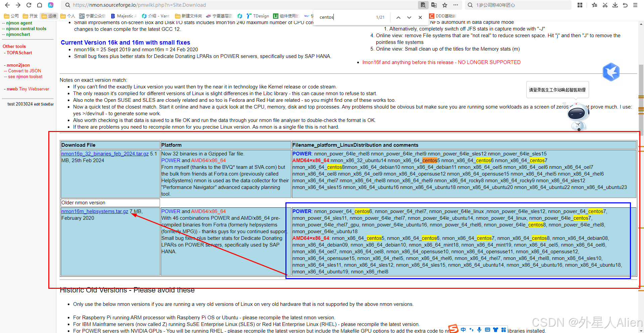Viewport: 644px width, 333px height.
Task: Toggle Chinese/English mode (中) in IME bar
Action: [463, 330]
